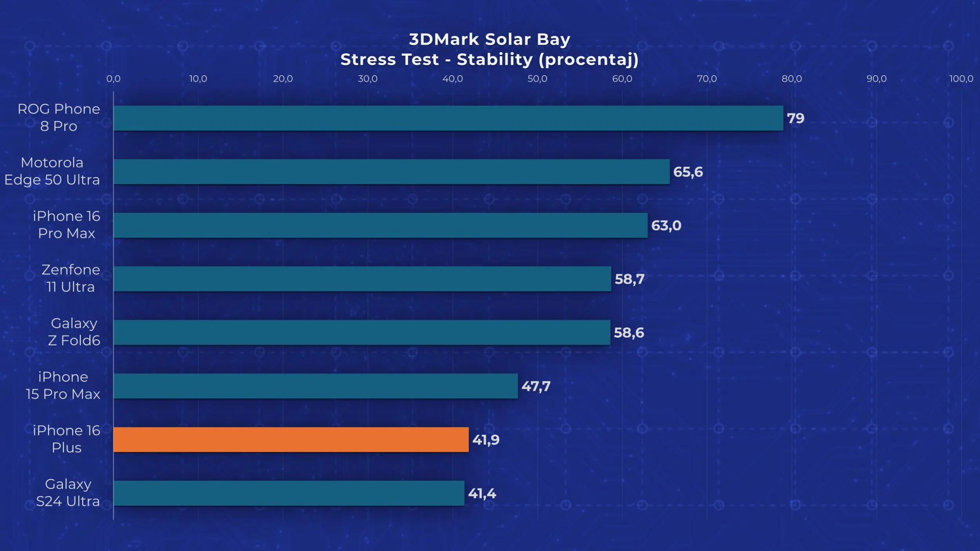The image size is (980, 551).
Task: Click the axis tick "100,0"
Action: [961, 79]
